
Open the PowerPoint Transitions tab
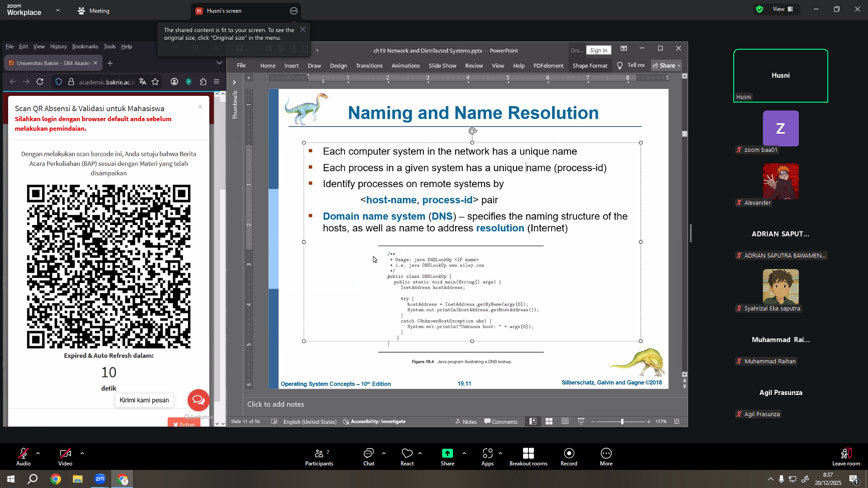(x=369, y=66)
